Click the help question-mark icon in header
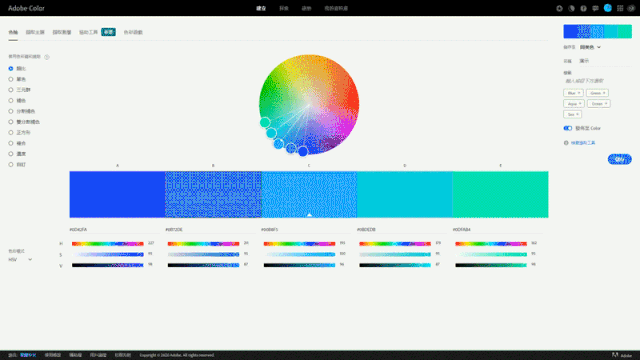Screen dimensions: 640x360 tap(584, 8)
